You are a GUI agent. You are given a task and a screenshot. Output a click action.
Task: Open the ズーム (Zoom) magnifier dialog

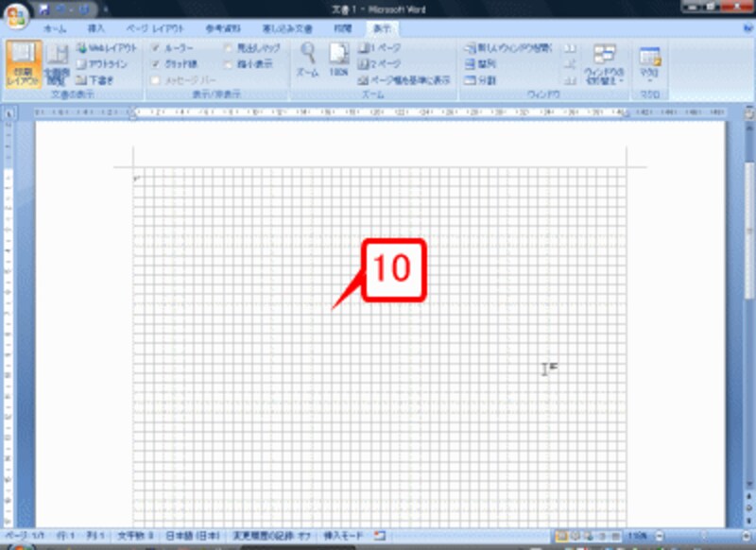(308, 60)
